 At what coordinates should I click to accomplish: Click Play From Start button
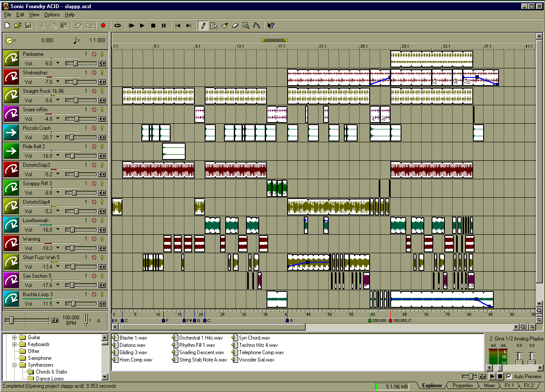click(132, 26)
